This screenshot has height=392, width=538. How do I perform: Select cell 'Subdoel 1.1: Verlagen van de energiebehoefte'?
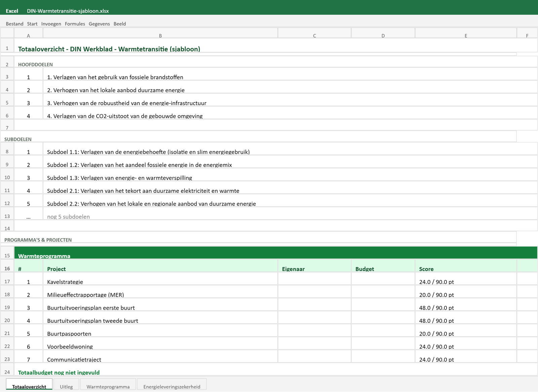point(290,149)
